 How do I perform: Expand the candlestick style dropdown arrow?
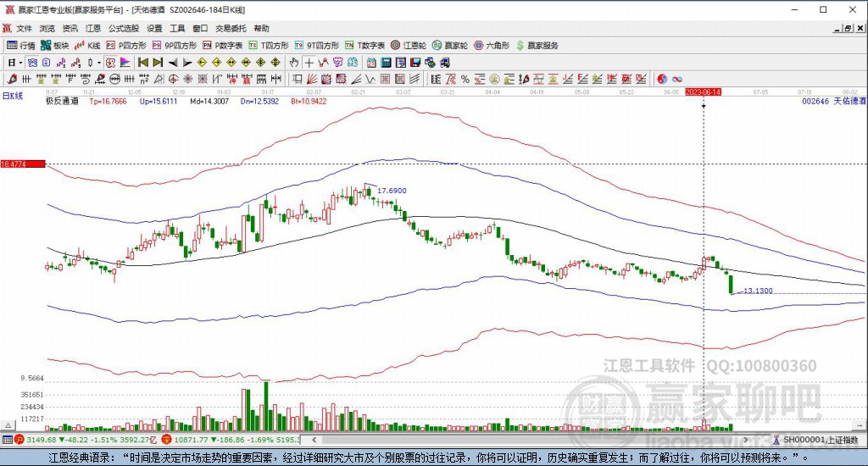[x=98, y=63]
